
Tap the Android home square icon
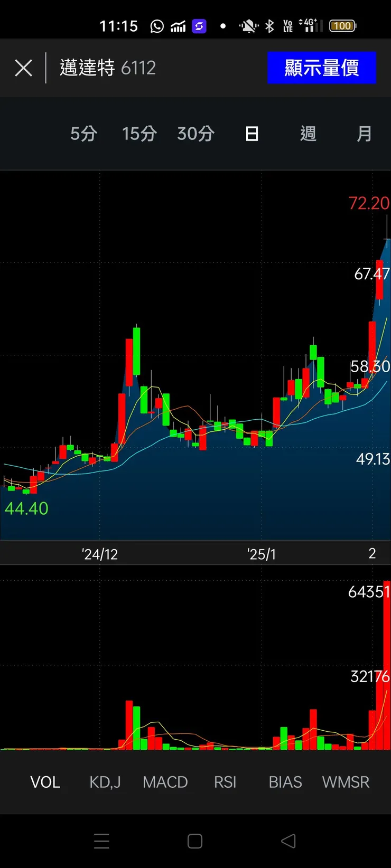(x=195, y=841)
